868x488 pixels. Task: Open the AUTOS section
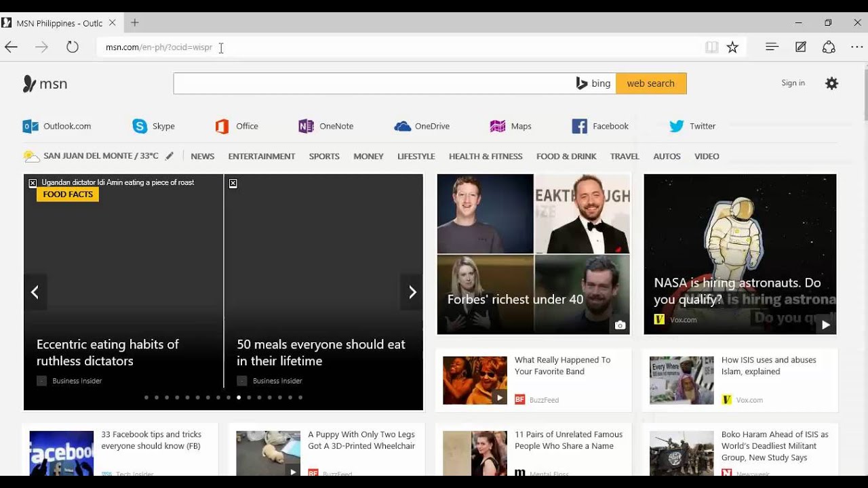pyautogui.click(x=667, y=156)
